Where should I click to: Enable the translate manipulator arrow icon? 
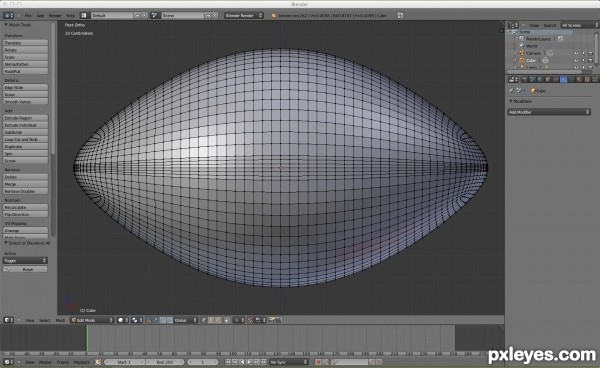pyautogui.click(x=156, y=320)
